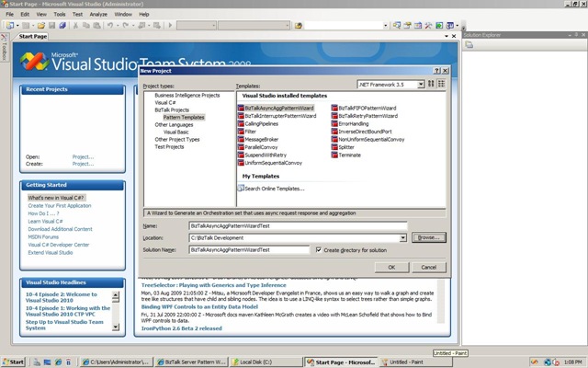Click OK in New Project dialog
The width and height of the screenshot is (588, 368).
[x=391, y=268]
